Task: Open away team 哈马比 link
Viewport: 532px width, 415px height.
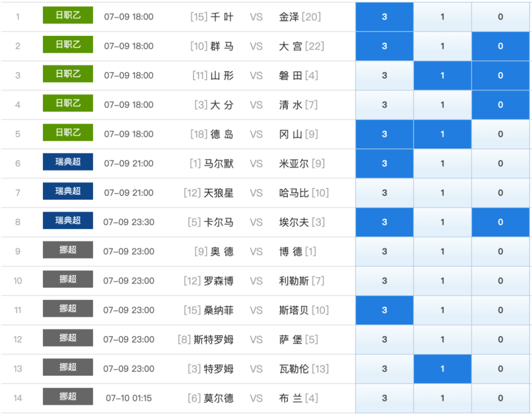Action: (x=294, y=193)
